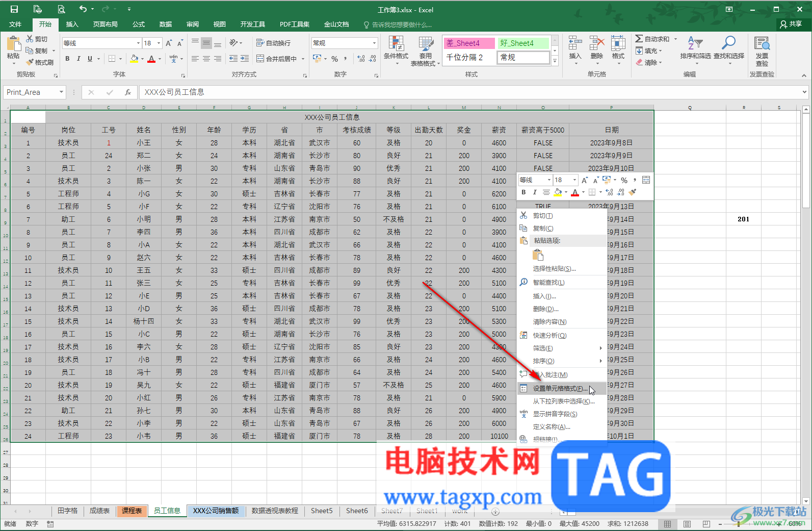Image resolution: width=812 pixels, height=531 pixels.
Task: Click Format Painter brush in mini toolbar
Action: pos(633,192)
